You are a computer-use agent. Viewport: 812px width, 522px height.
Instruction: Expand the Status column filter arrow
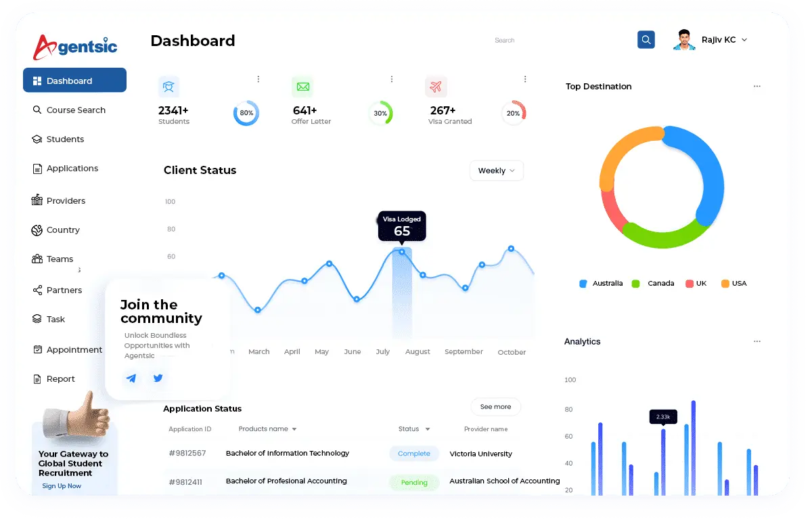(428, 429)
